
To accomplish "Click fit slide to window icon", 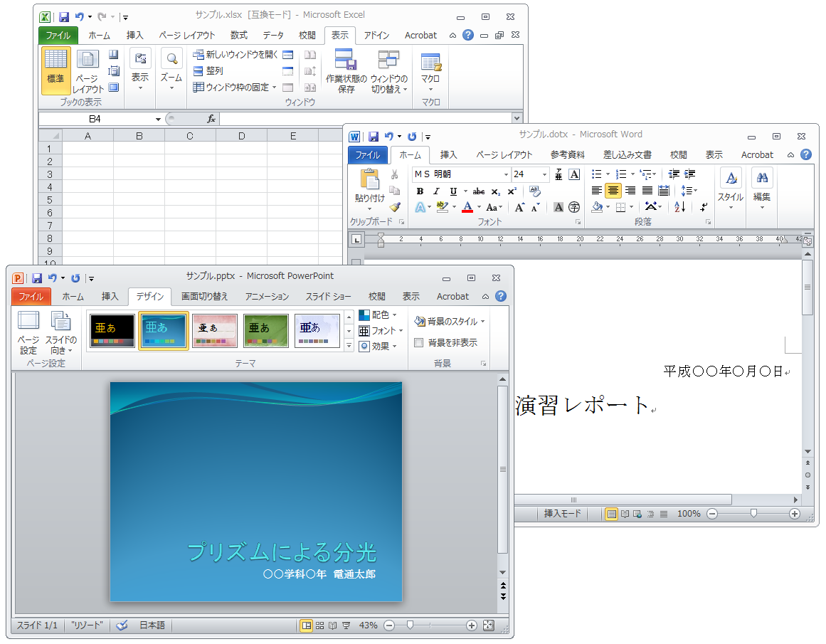I will (x=488, y=625).
